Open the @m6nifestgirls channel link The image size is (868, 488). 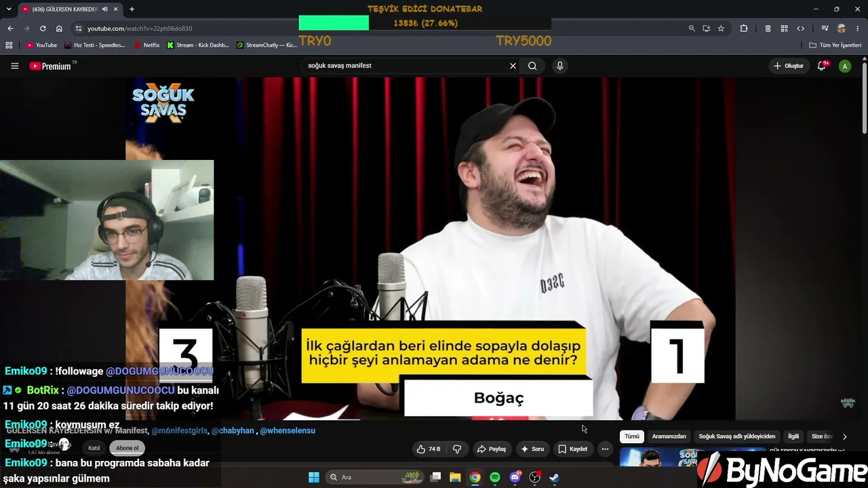pos(180,430)
